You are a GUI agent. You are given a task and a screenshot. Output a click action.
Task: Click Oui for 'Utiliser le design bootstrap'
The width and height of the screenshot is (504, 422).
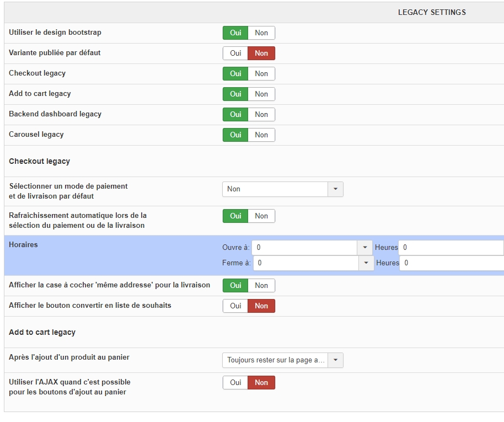click(x=235, y=33)
